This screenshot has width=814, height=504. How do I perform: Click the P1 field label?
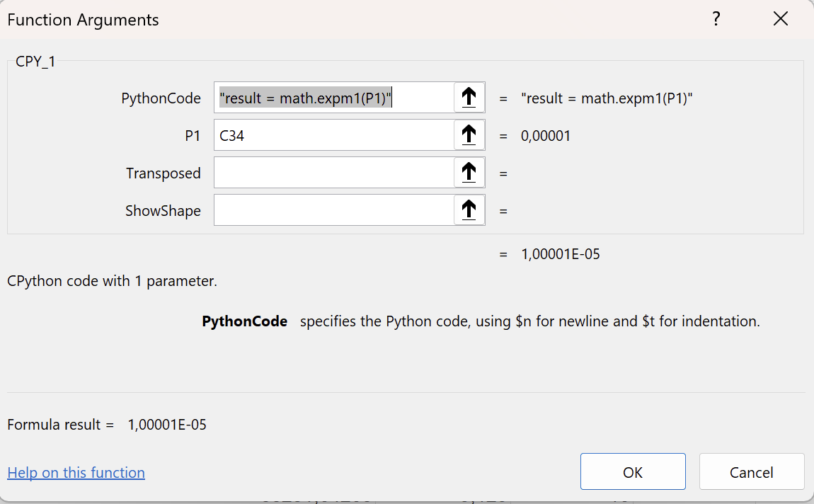point(193,136)
